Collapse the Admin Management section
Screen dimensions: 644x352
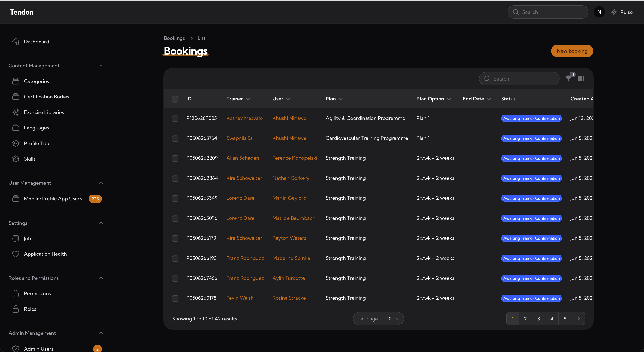coord(101,333)
